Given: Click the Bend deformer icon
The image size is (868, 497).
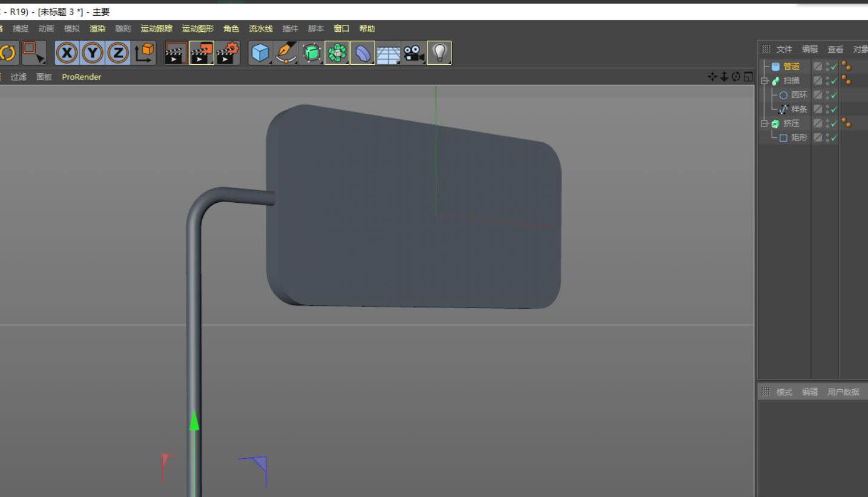Looking at the screenshot, I should 363,53.
